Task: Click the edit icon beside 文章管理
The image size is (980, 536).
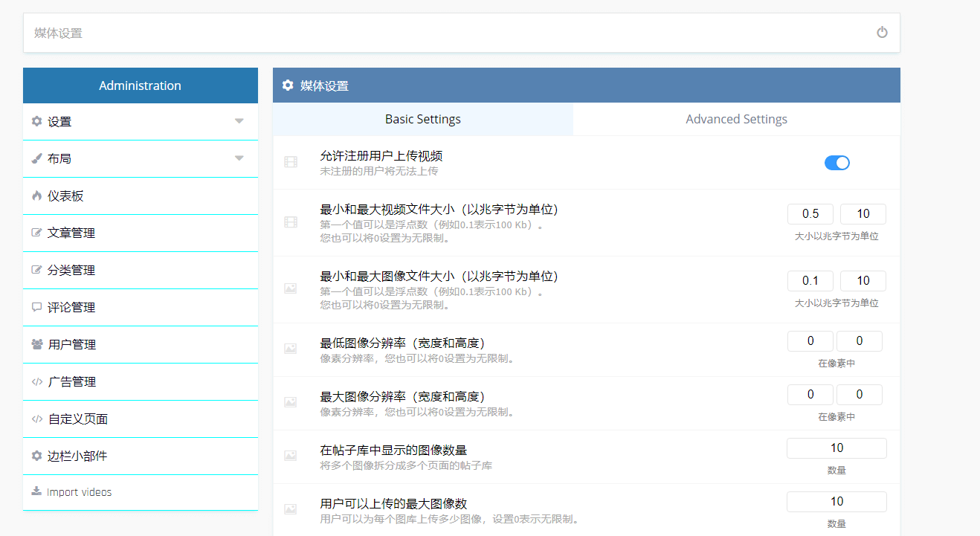Action: [x=36, y=233]
